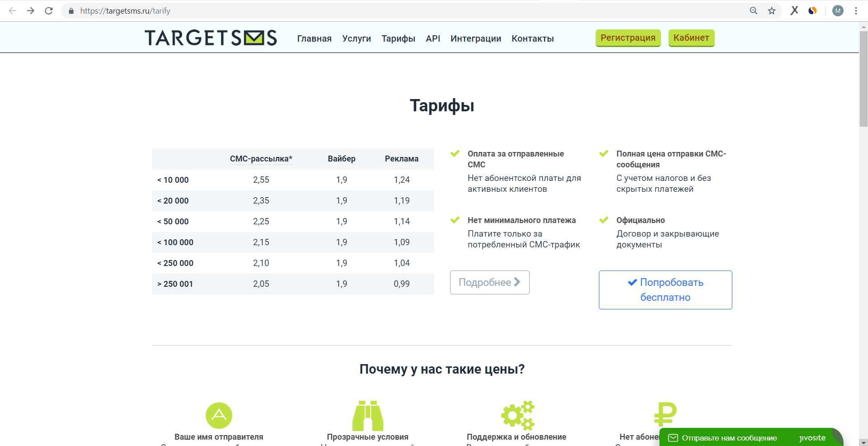Click the advertising price '1,24'

coord(402,180)
